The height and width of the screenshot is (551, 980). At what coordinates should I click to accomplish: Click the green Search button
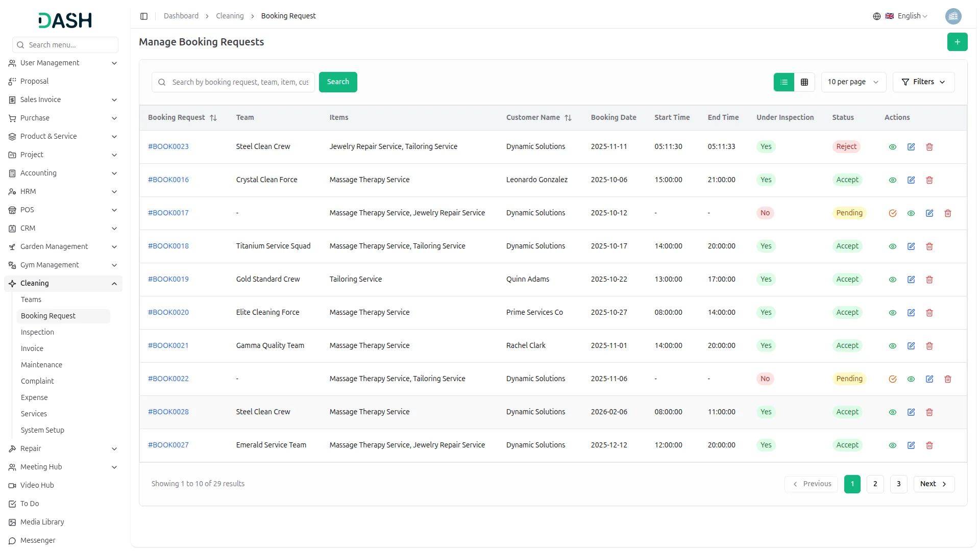pos(338,82)
